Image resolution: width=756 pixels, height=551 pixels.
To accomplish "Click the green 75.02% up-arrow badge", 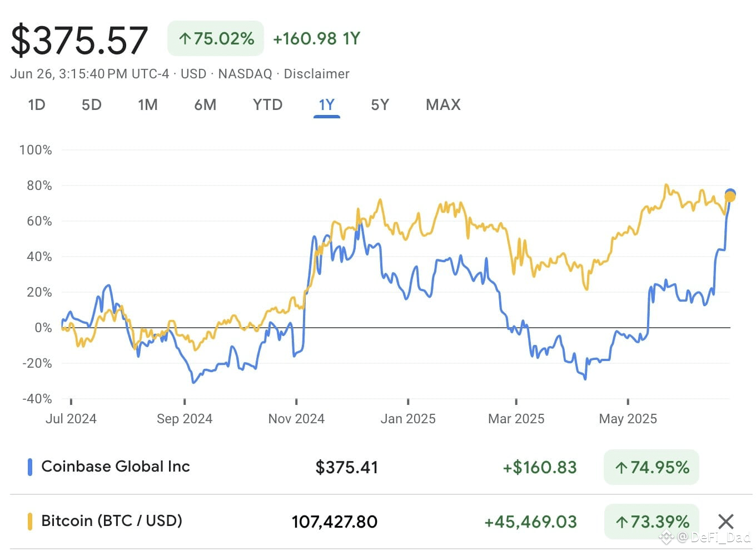I will pyautogui.click(x=216, y=38).
